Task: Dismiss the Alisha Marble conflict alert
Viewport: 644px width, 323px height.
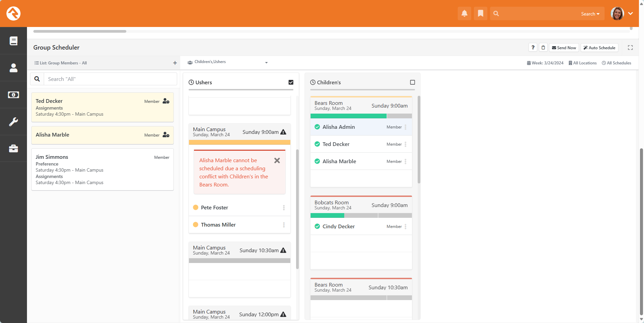Action: click(277, 160)
